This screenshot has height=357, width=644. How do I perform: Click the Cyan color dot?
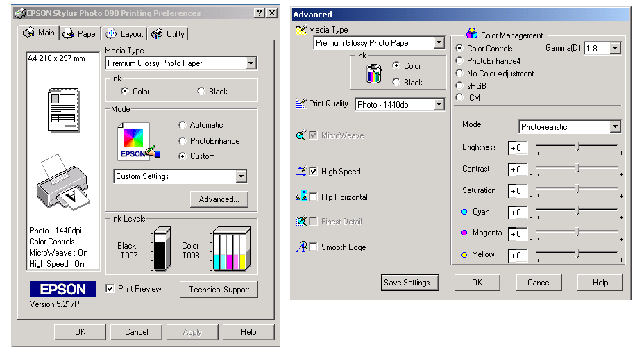tap(464, 212)
